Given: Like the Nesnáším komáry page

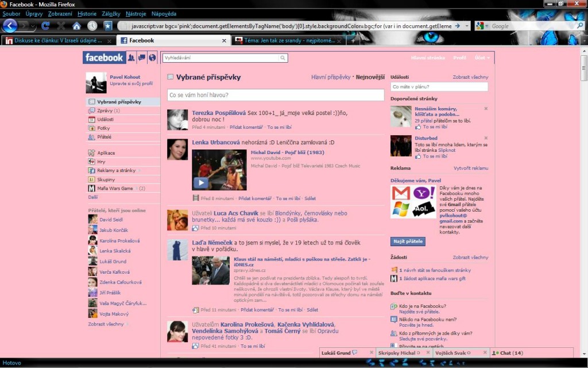Looking at the screenshot, I should point(435,127).
